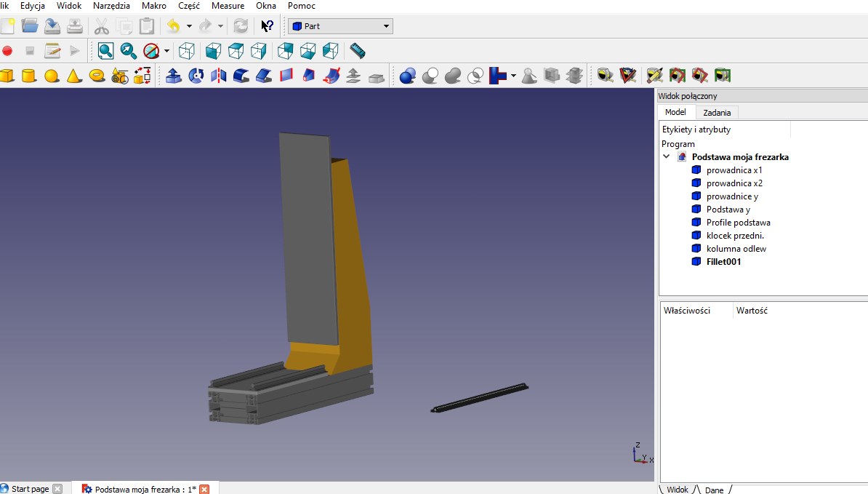Activate the What's This help cursor icon
Image resolution: width=868 pixels, height=494 pixels.
click(x=267, y=26)
